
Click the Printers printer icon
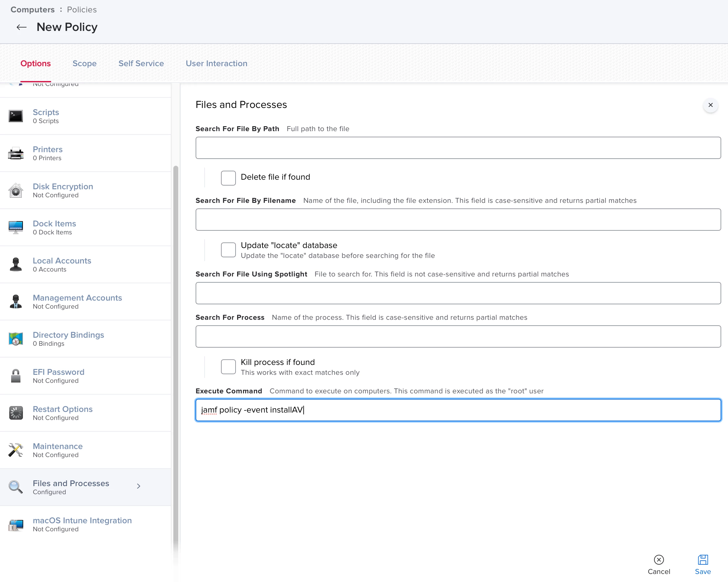tap(15, 153)
